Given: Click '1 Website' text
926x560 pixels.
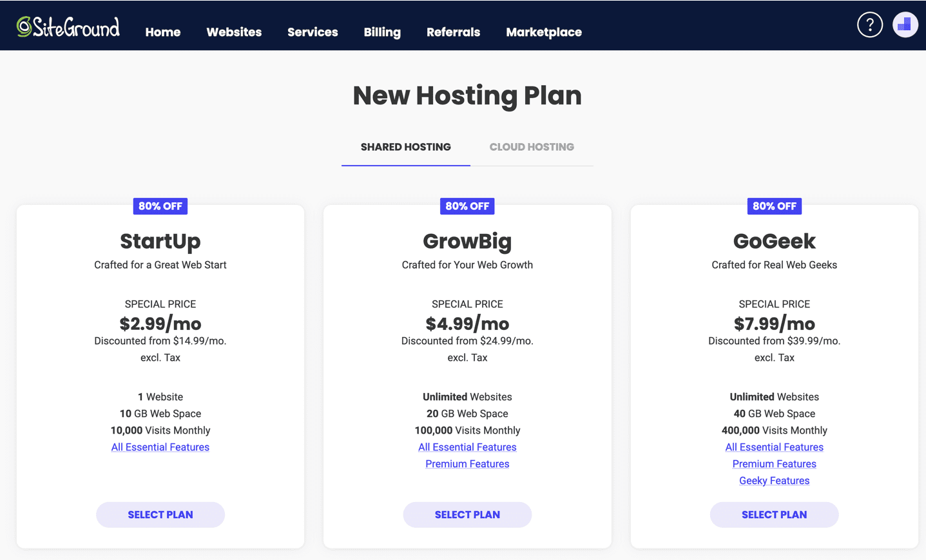Looking at the screenshot, I should [x=160, y=397].
